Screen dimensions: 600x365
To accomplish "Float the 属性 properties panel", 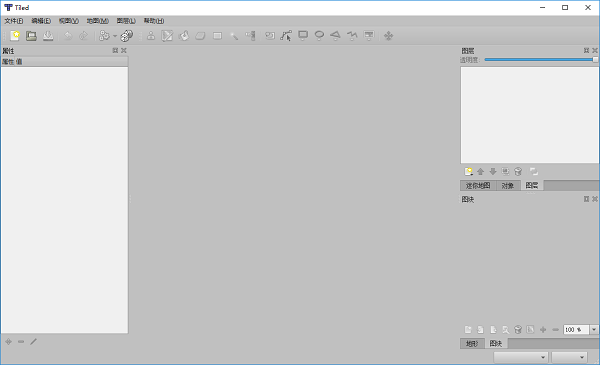I will 115,51.
